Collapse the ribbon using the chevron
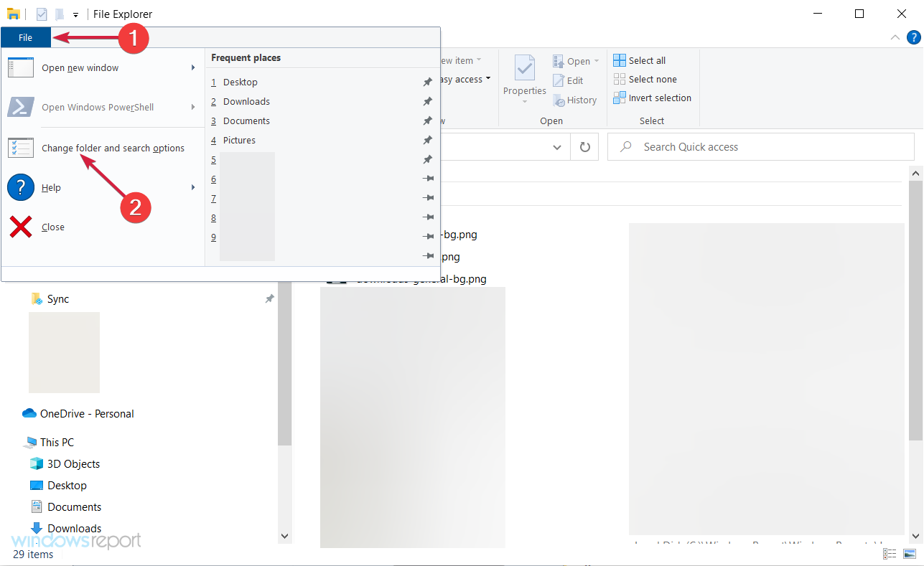Screen dimensions: 924x566 [x=895, y=37]
